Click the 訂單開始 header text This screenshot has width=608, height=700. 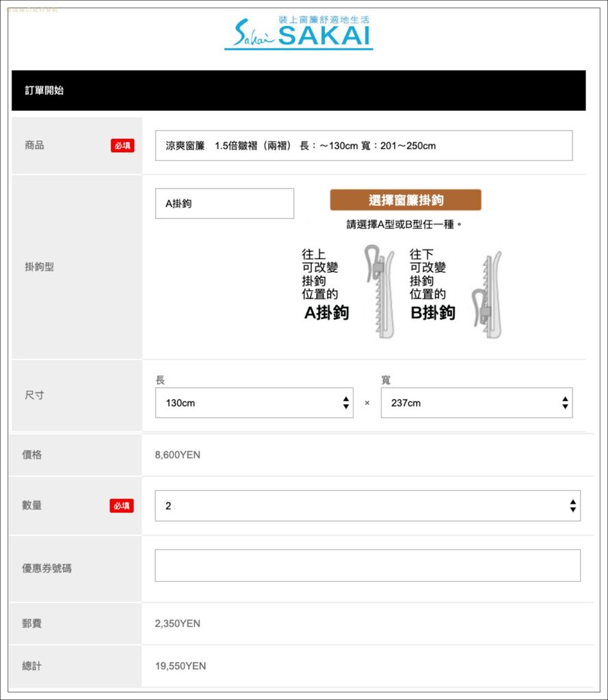point(44,90)
